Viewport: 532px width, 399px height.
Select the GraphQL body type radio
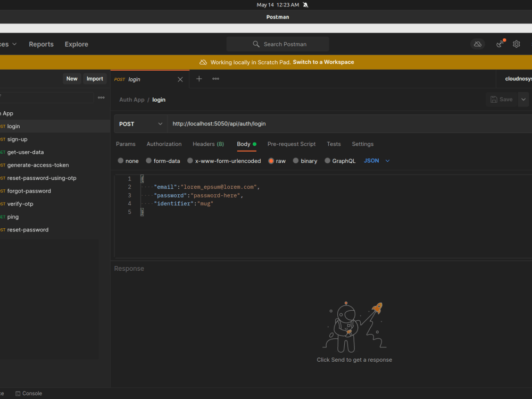pos(327,161)
